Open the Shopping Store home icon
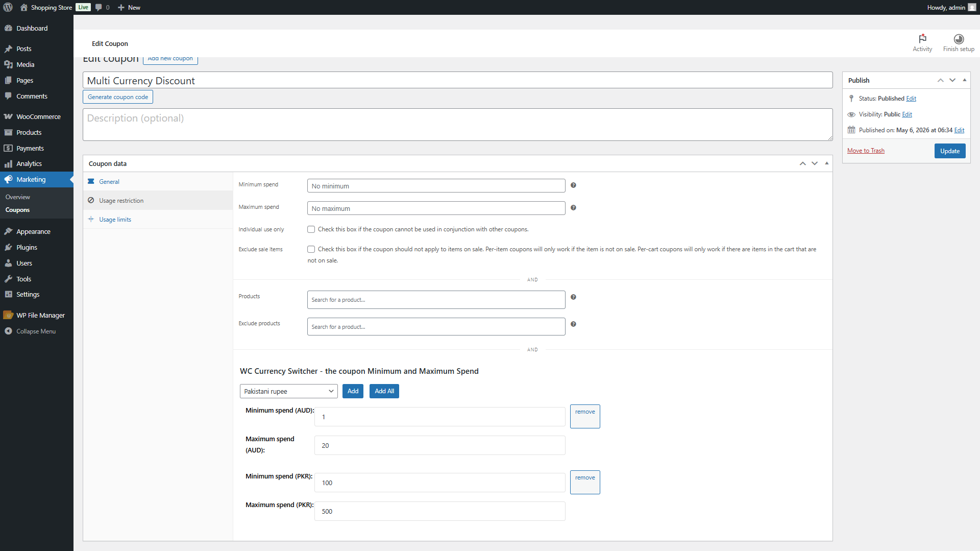 pyautogui.click(x=24, y=7)
